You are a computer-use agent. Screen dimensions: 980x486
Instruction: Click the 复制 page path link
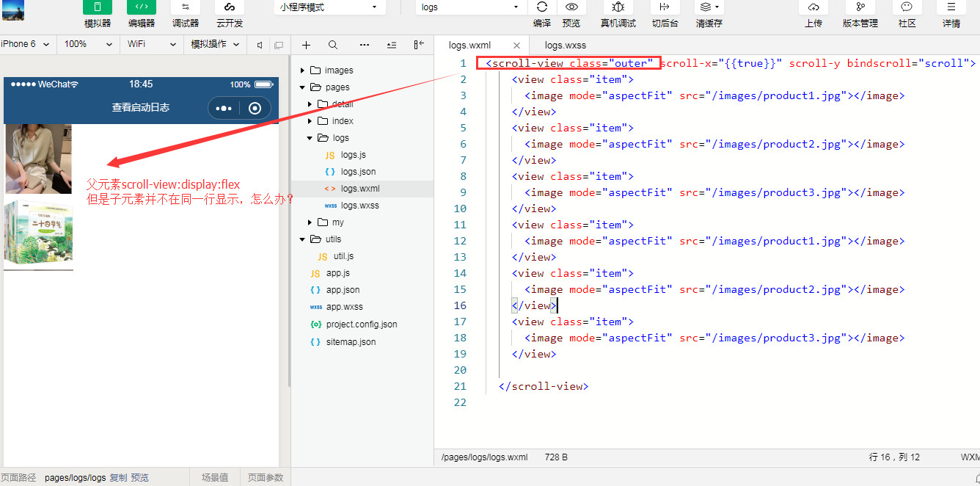point(118,478)
